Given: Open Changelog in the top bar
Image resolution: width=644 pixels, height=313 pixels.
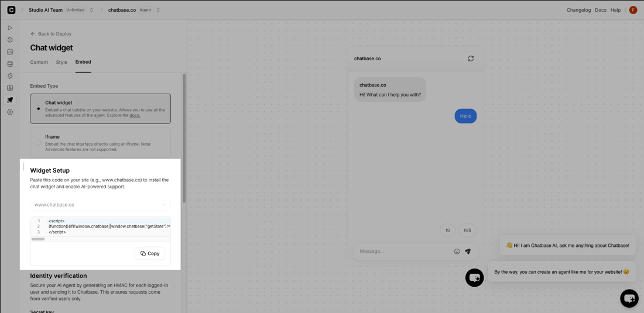Looking at the screenshot, I should [x=578, y=11].
